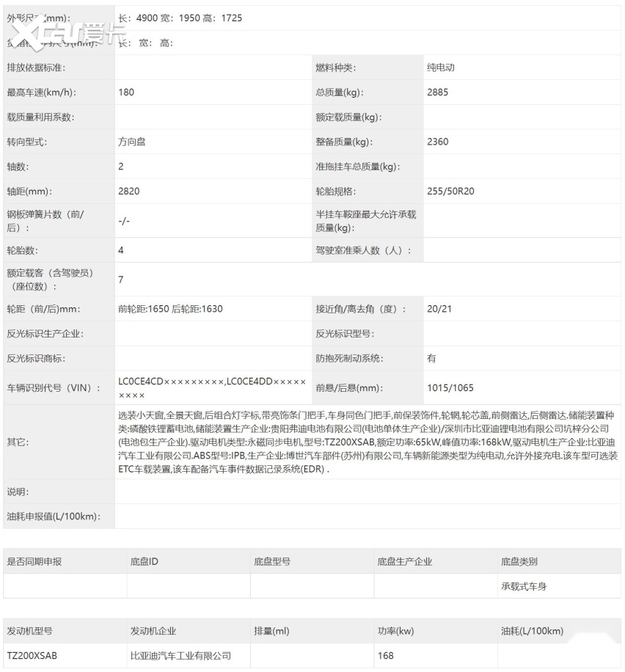Image resolution: width=625 pixels, height=672 pixels.
Task: Click the 方向盘 steering type value
Action: coord(132,142)
